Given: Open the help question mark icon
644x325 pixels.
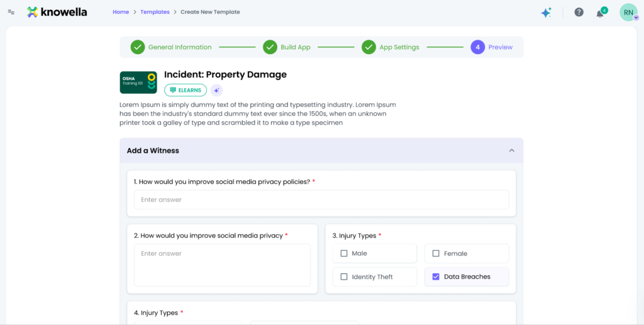Looking at the screenshot, I should (579, 13).
